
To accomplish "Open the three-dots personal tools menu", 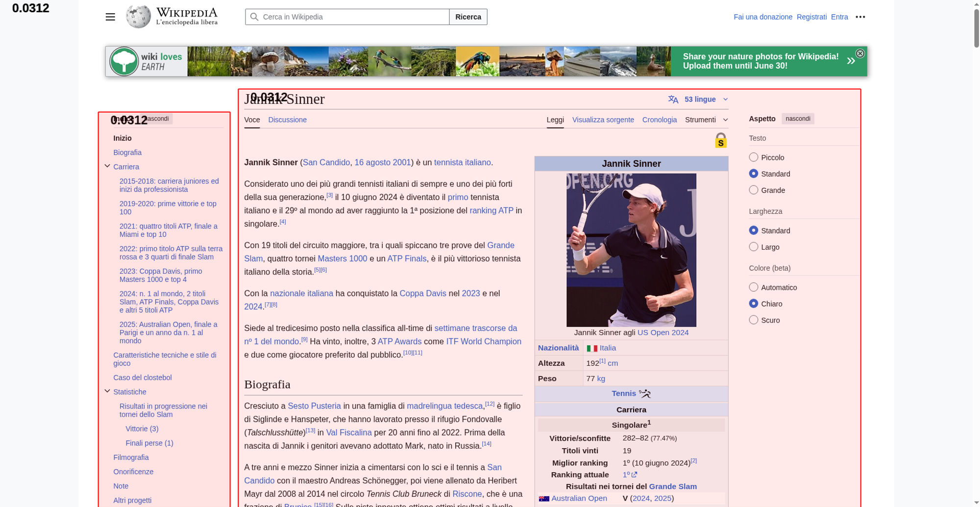I will pyautogui.click(x=860, y=17).
